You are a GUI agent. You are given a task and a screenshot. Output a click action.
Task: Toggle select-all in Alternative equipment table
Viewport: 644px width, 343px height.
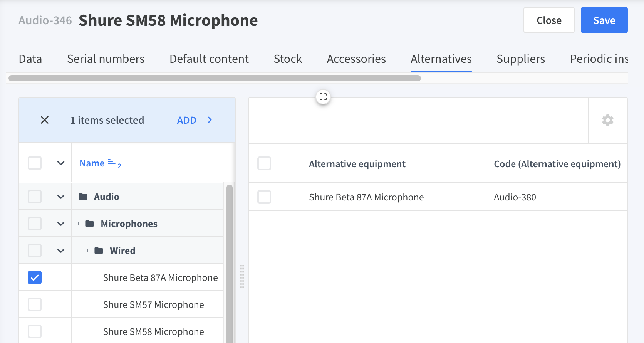click(x=264, y=163)
